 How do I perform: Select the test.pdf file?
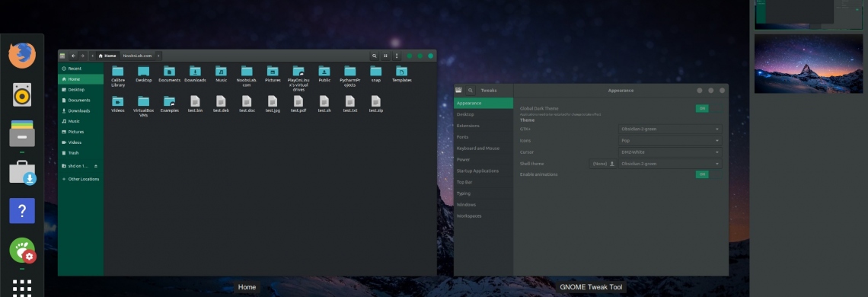point(298,104)
